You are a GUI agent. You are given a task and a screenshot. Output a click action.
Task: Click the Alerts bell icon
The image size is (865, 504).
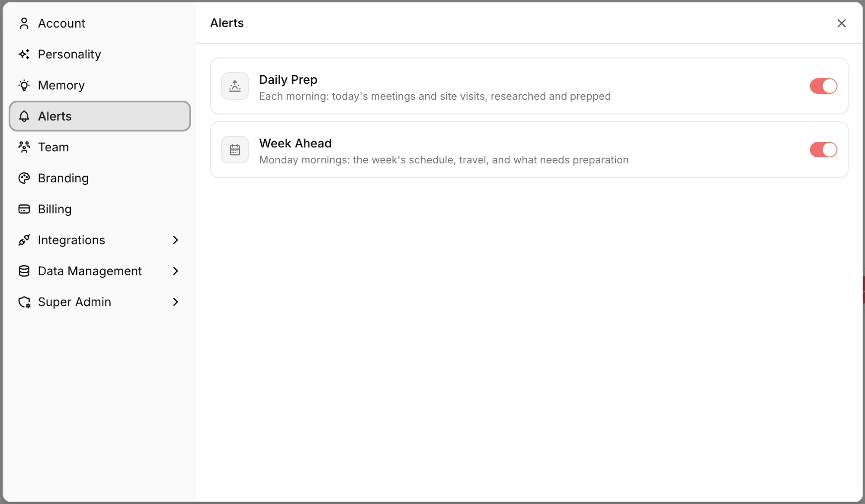24,116
